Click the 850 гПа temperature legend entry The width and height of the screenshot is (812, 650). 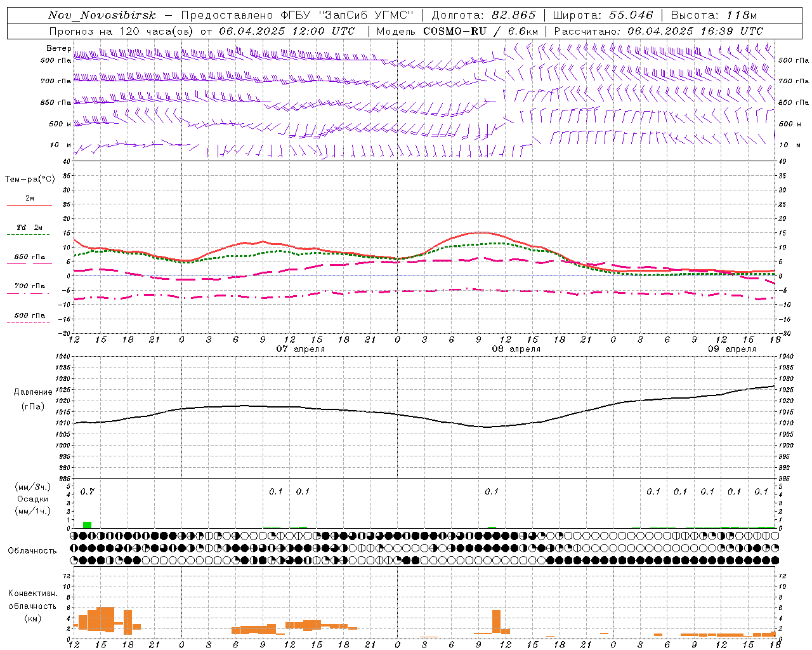30,257
